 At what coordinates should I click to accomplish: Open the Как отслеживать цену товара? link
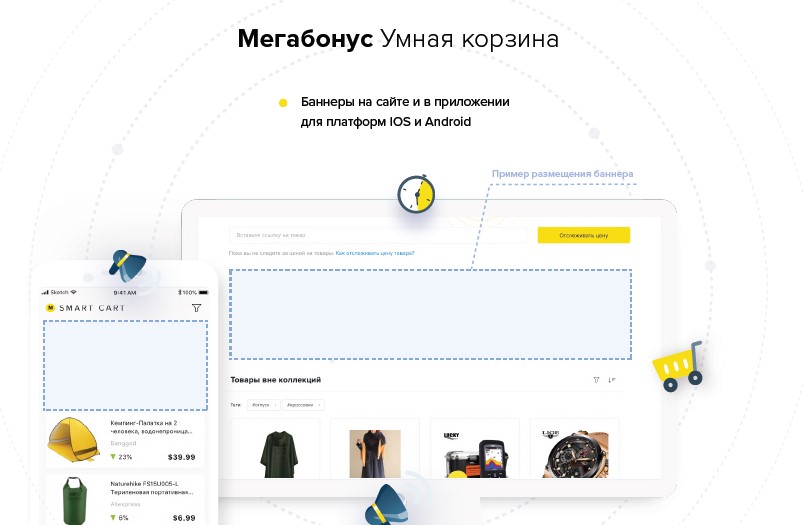(x=375, y=253)
